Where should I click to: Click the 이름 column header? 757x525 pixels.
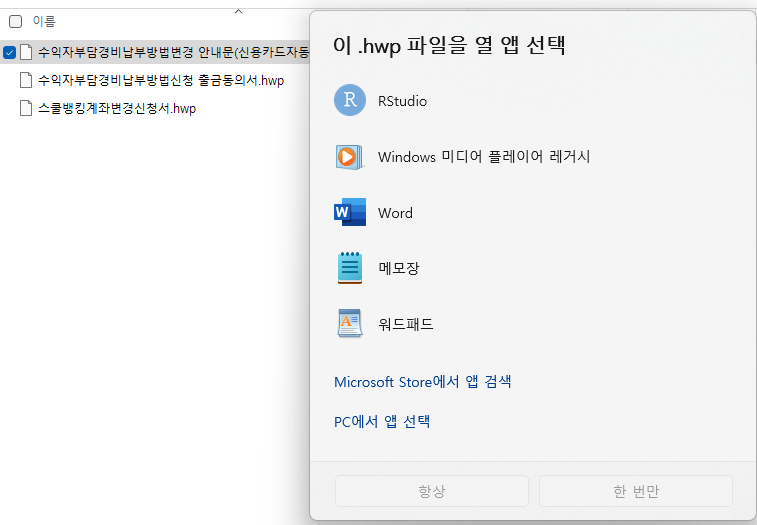[x=44, y=21]
